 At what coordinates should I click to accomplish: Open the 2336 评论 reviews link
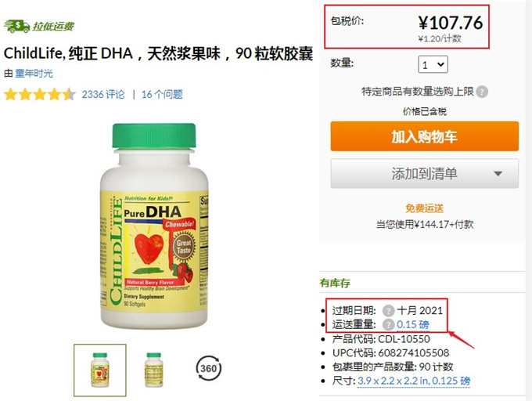tap(103, 95)
